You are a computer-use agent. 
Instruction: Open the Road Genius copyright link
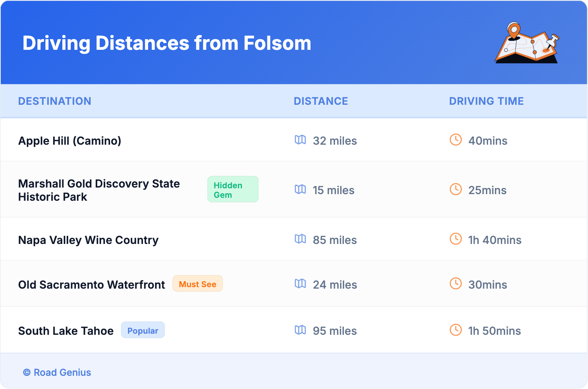57,373
